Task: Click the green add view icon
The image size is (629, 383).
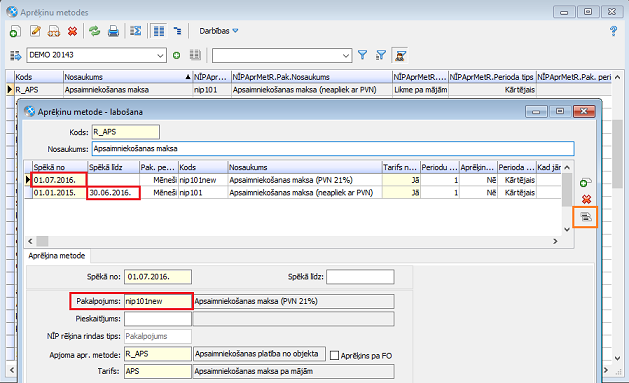Action: (x=176, y=55)
